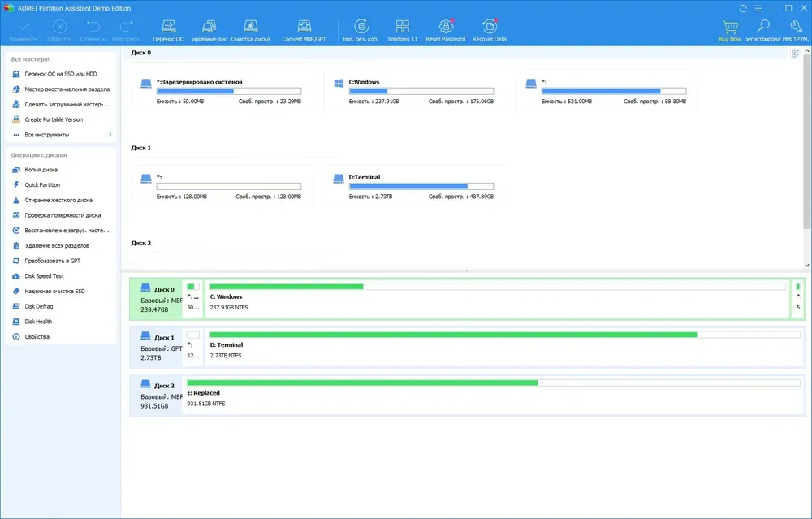
Task: Open Мастер восстановления раздела wizard
Action: 61,89
